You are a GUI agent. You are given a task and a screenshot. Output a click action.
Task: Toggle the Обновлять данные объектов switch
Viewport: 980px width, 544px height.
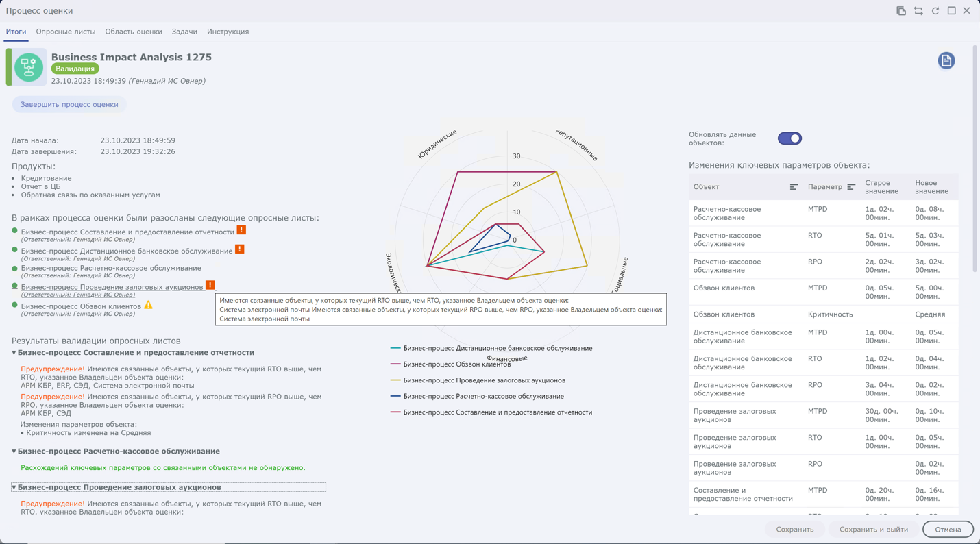pyautogui.click(x=789, y=138)
